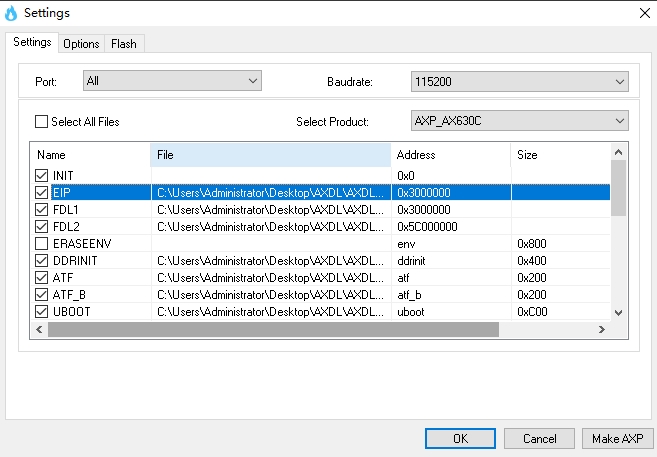
Task: Close the Settings dialog window
Action: pyautogui.click(x=645, y=13)
